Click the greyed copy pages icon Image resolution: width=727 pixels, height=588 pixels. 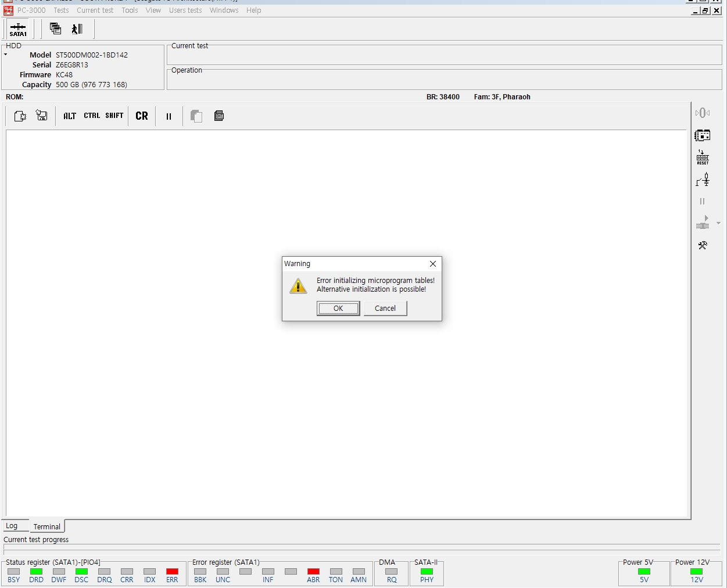[x=196, y=116]
